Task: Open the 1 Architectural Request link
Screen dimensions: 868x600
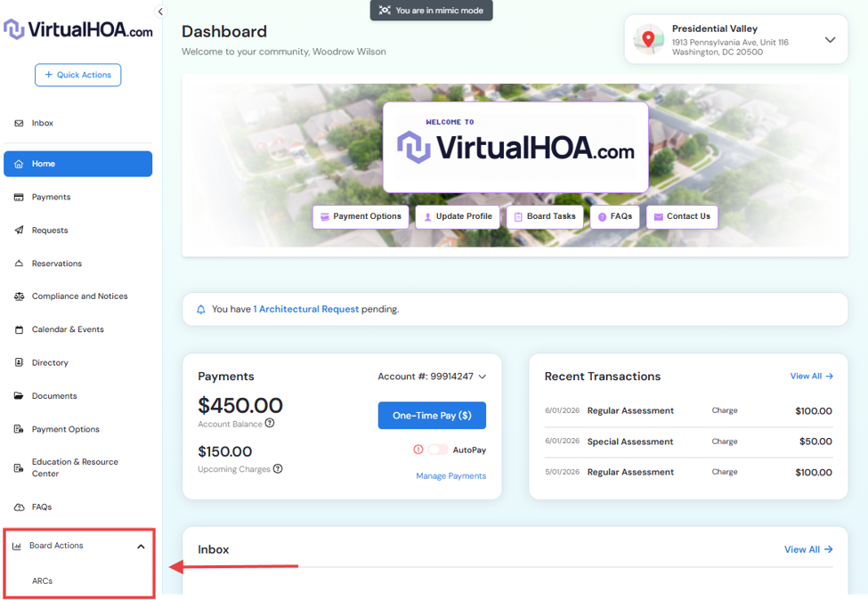Action: (x=305, y=309)
